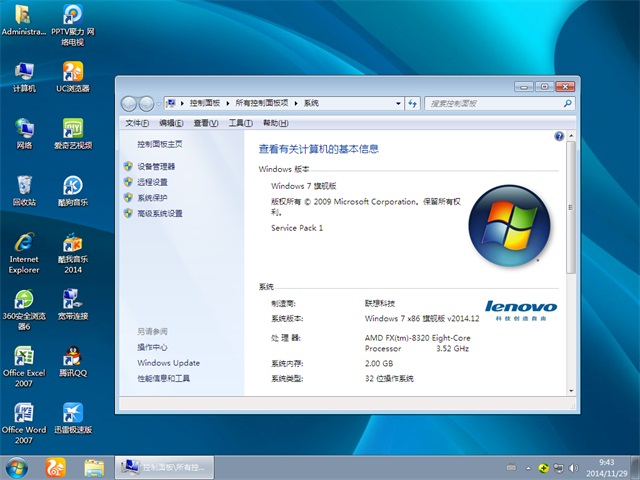Image resolution: width=640 pixels, height=480 pixels.
Task: Open 设备管理器 link in sidebar
Action: pyautogui.click(x=155, y=166)
